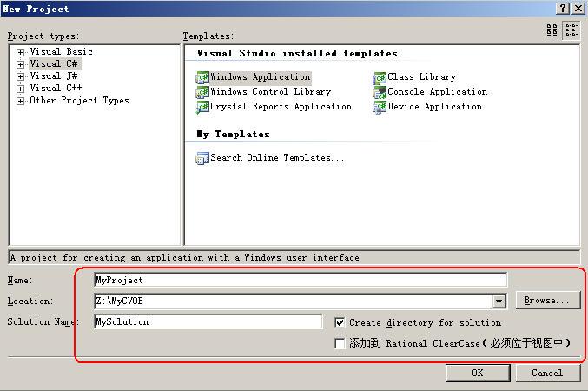Switch templates view to small icons list
Screen dimensions: 588x391
tap(571, 30)
